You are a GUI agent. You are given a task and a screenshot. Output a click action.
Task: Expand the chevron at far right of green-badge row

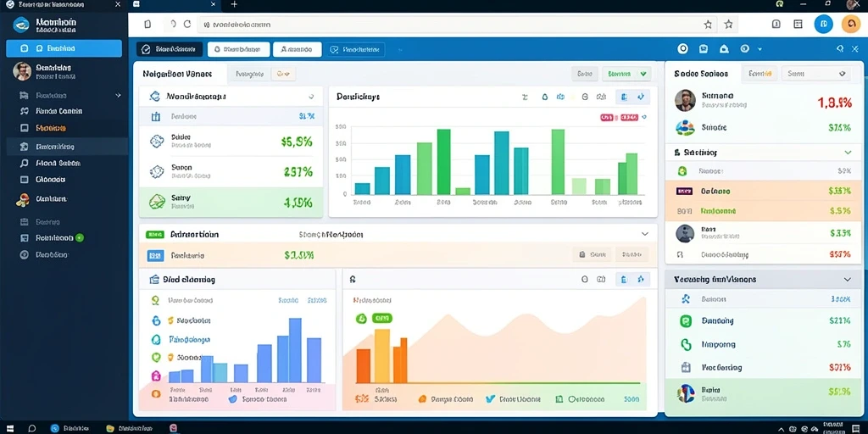tap(645, 234)
